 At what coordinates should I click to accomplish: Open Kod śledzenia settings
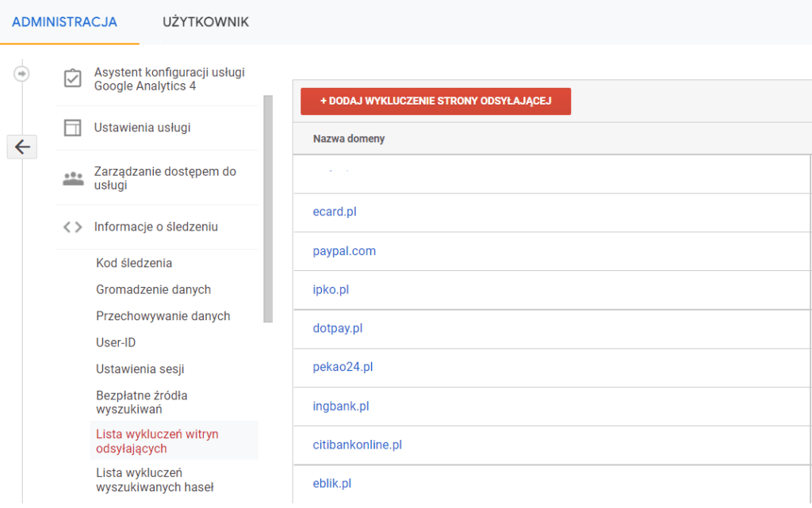134,263
